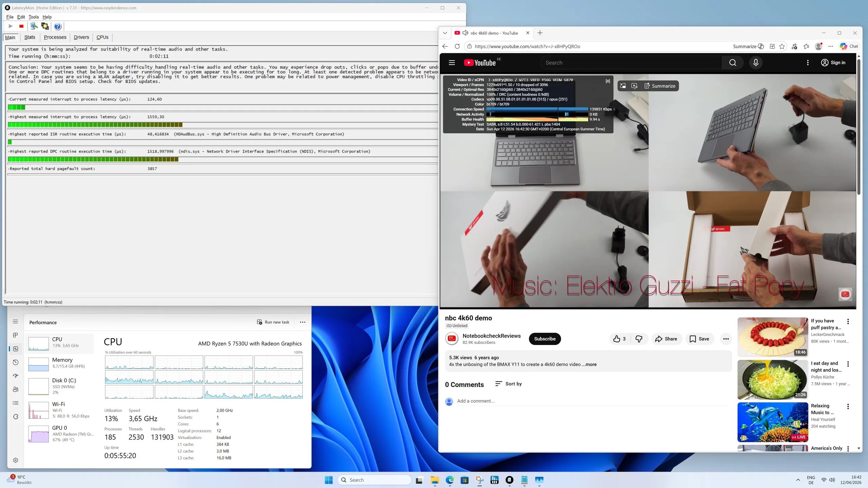The height and width of the screenshot is (488, 868).
Task: Open the tab search chevron in Edge
Action: pyautogui.click(x=445, y=33)
